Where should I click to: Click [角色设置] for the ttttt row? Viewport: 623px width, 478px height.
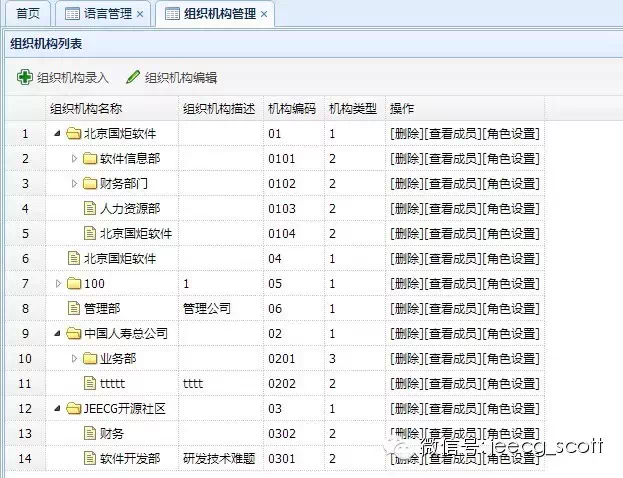pyautogui.click(x=511, y=383)
